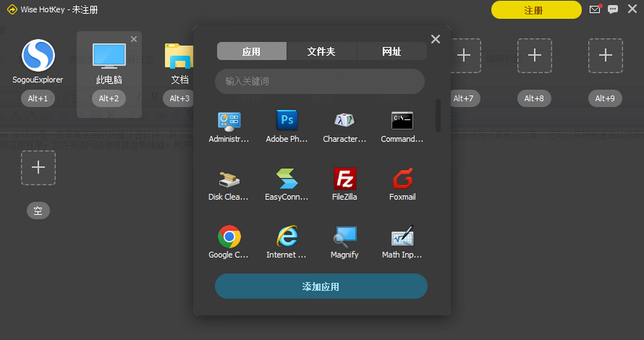The image size is (644, 340).
Task: Open the mail feedback icon
Action: [x=595, y=9]
